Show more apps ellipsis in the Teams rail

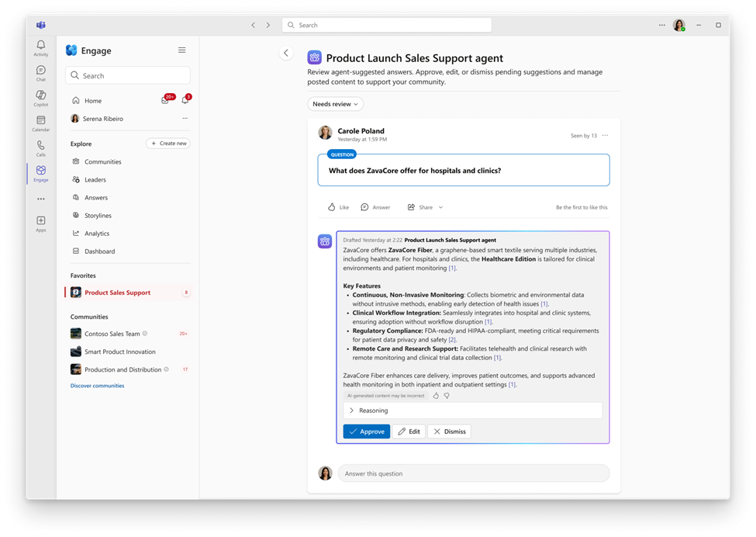coord(41,199)
